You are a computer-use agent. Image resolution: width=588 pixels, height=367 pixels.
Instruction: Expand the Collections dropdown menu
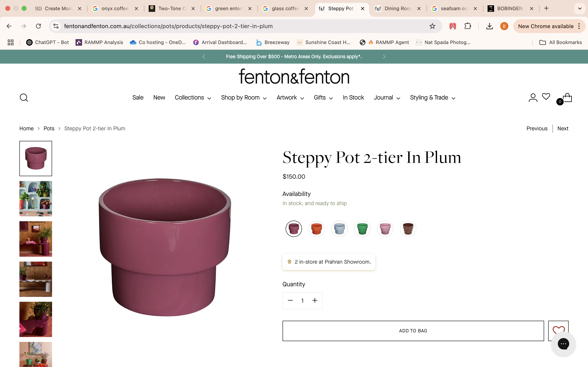pos(193,98)
